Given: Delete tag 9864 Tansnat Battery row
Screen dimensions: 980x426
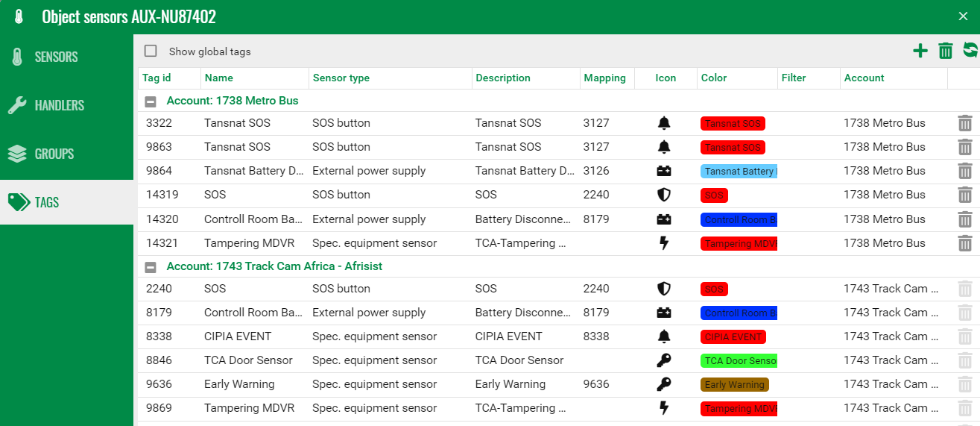Looking at the screenshot, I should tap(965, 171).
